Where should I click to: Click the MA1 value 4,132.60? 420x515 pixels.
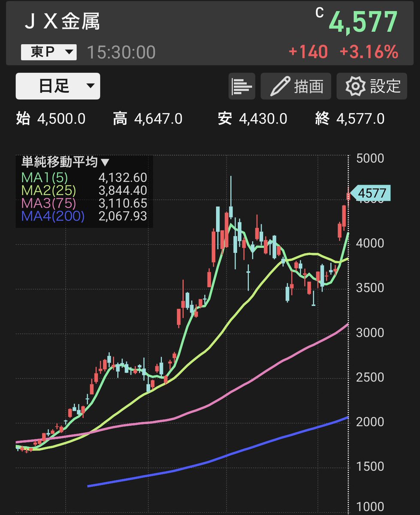pos(122,177)
